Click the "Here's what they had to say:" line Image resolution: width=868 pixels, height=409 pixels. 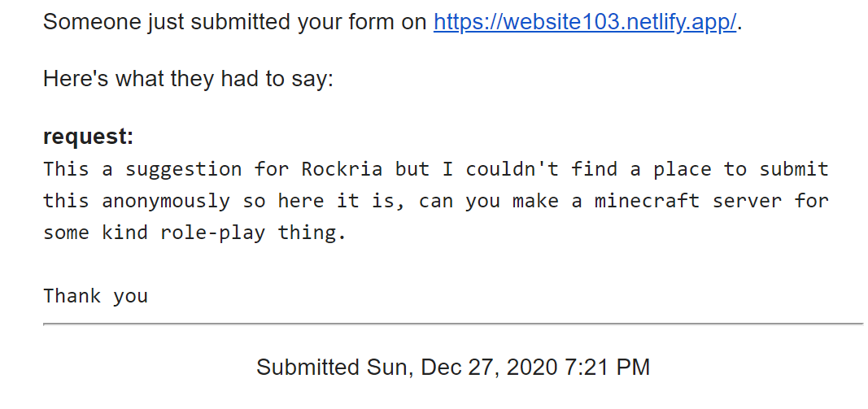188,80
